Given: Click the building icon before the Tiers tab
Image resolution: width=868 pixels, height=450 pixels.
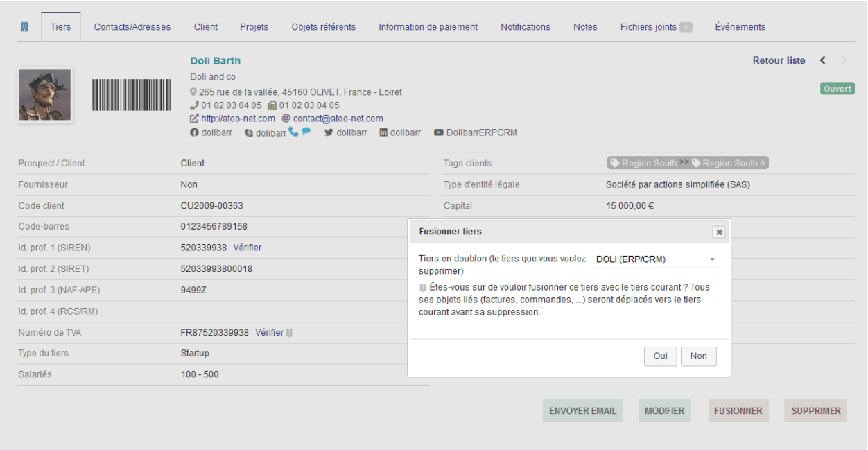Looking at the screenshot, I should coord(25,26).
